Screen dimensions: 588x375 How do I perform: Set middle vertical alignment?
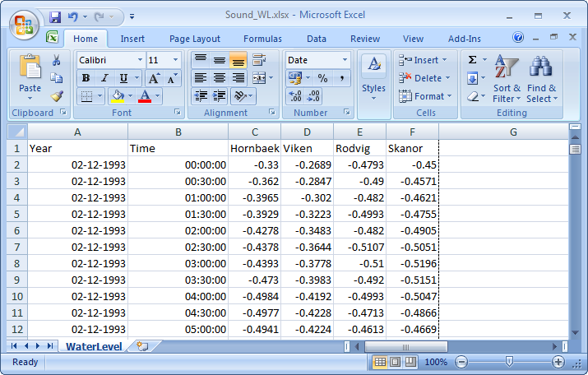pos(220,59)
